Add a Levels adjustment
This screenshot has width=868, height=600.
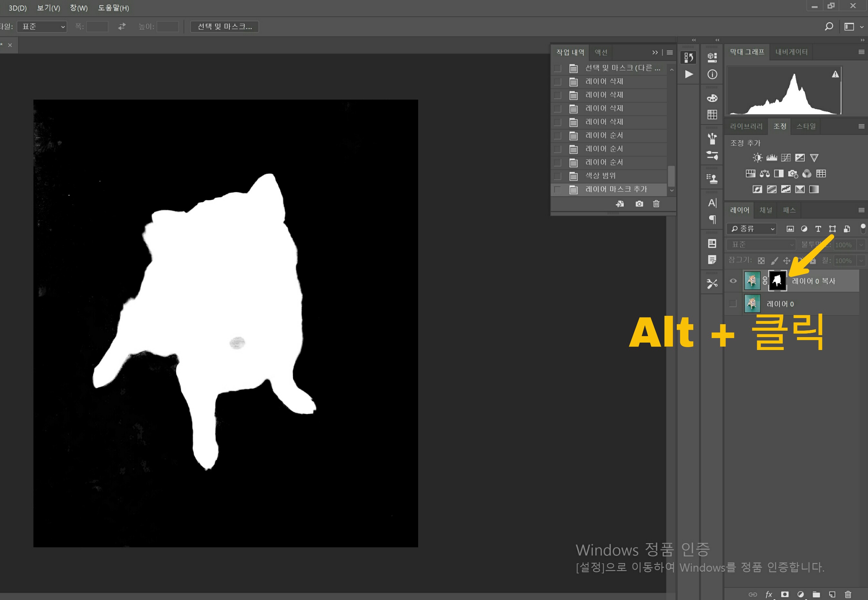772,157
